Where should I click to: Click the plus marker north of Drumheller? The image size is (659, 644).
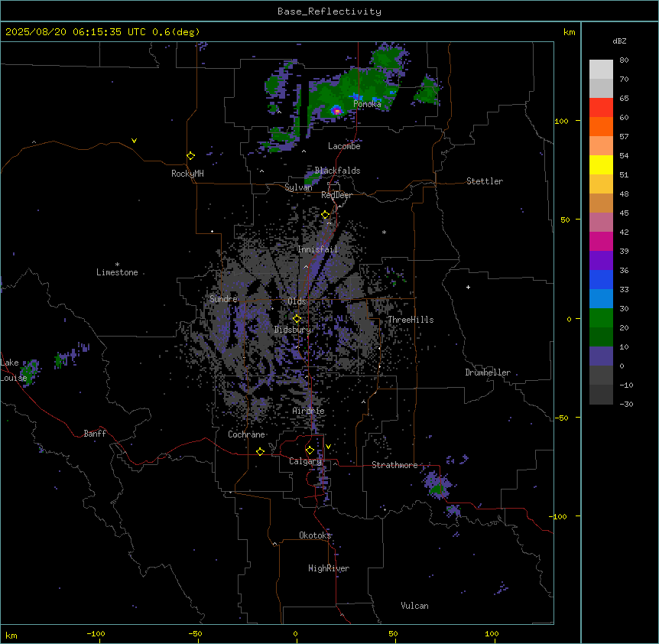(468, 287)
